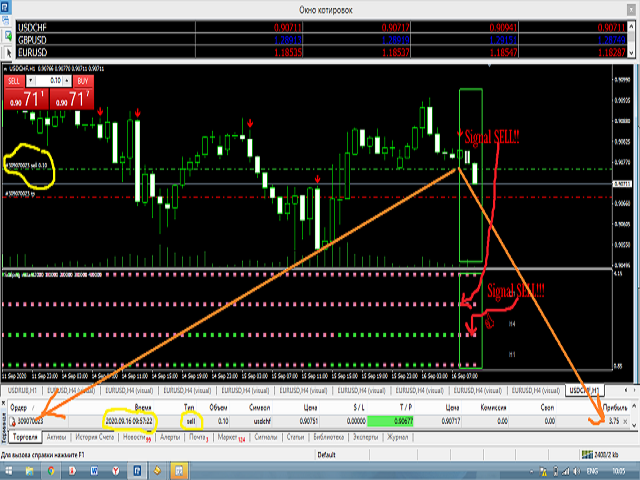Viewport: 640px width, 480px height.
Task: Click the red SELL button on chart
Action: click(x=14, y=81)
